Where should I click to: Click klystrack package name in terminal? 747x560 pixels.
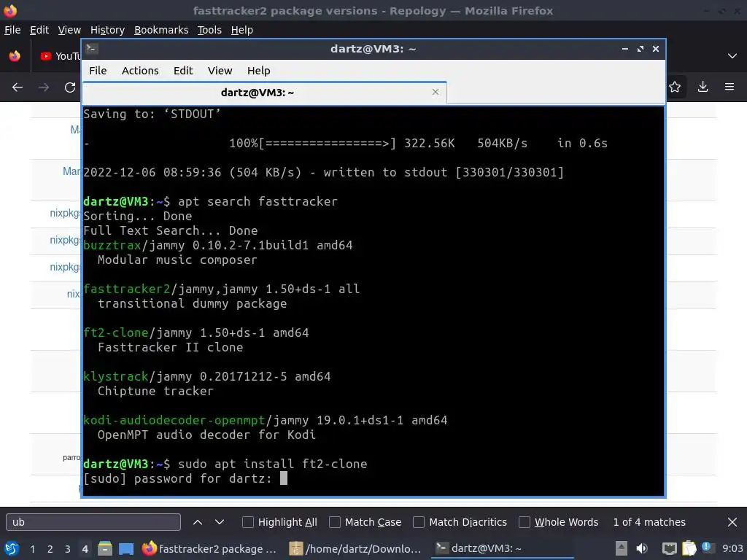tap(116, 377)
